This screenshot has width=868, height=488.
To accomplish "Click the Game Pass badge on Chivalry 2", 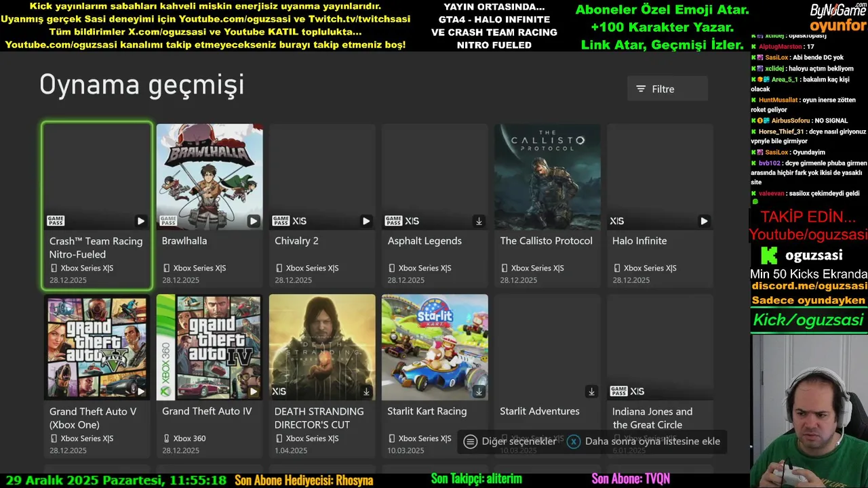I will (281, 221).
